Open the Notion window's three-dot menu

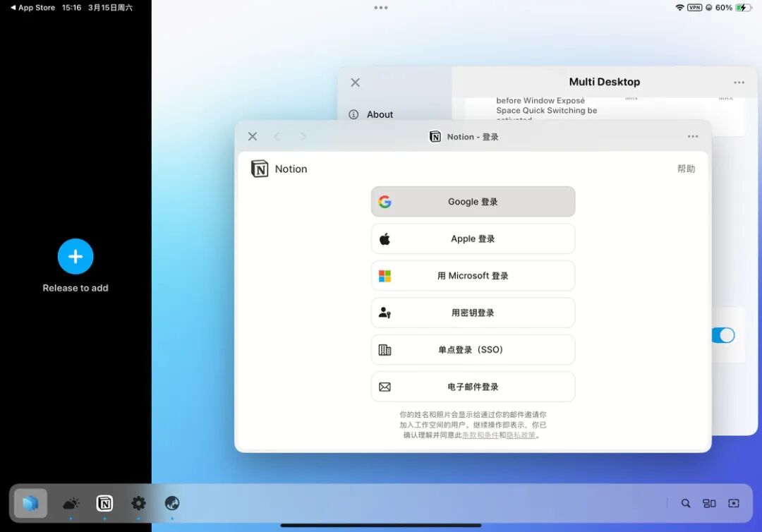pyautogui.click(x=693, y=136)
